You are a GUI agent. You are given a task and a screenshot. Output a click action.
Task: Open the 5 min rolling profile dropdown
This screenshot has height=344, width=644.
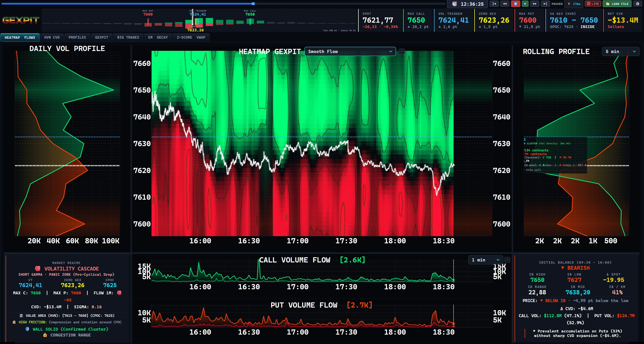pos(620,52)
